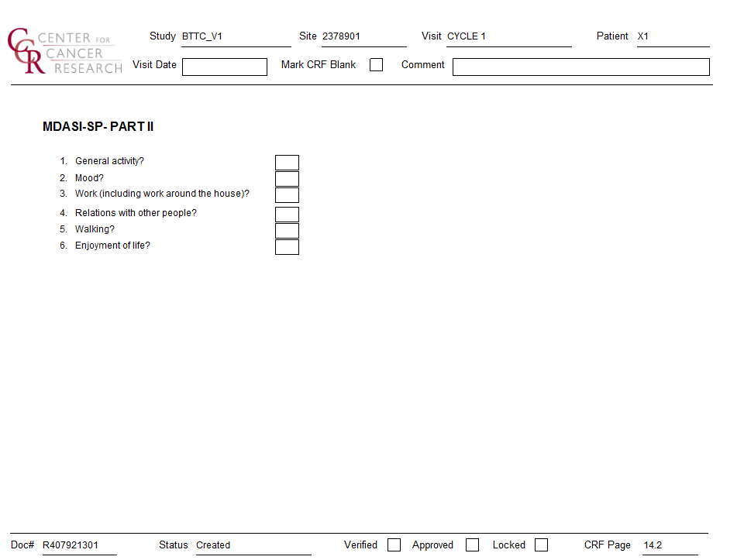Click the Enjoyment of life score box
The height and width of the screenshot is (560, 744).
point(287,247)
